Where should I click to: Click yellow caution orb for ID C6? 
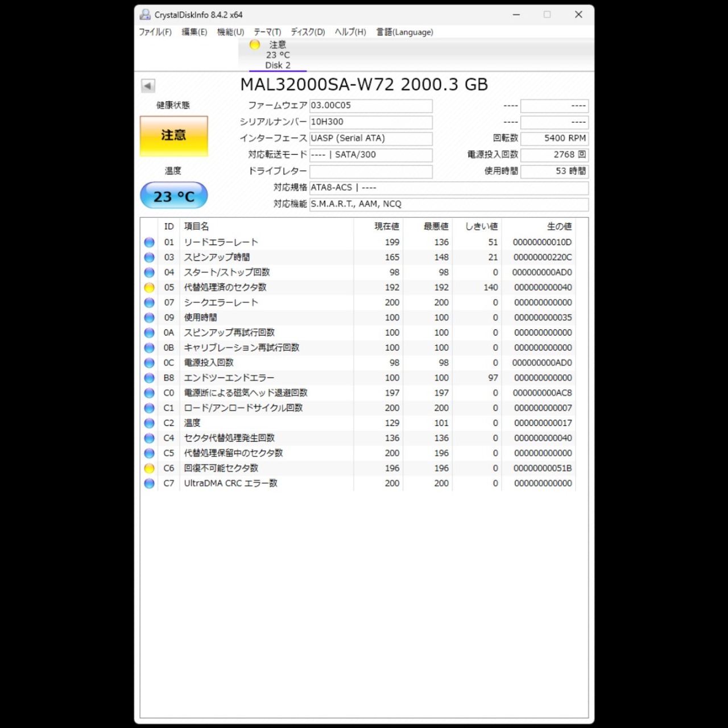[x=150, y=468]
